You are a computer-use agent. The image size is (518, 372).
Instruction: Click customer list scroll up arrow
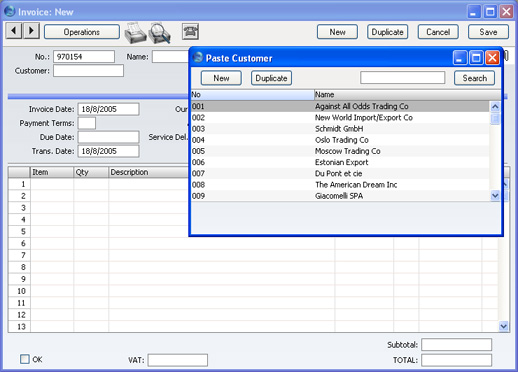coord(495,107)
